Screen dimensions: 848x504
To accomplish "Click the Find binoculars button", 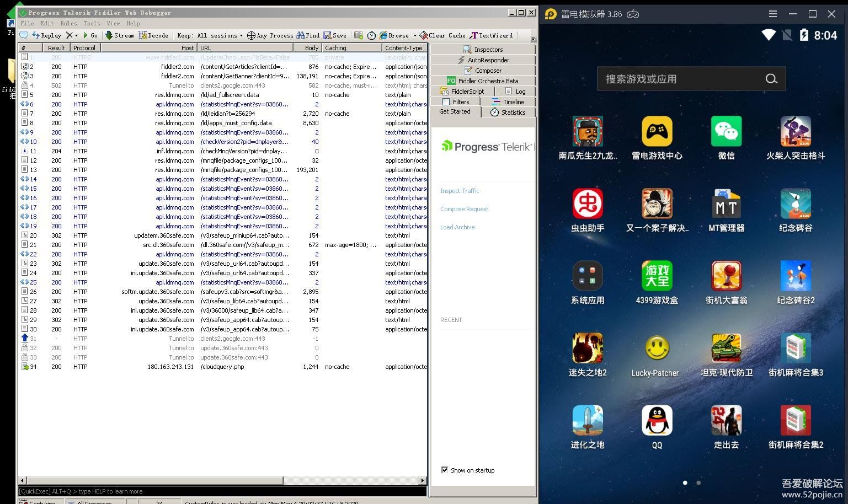I will 308,35.
